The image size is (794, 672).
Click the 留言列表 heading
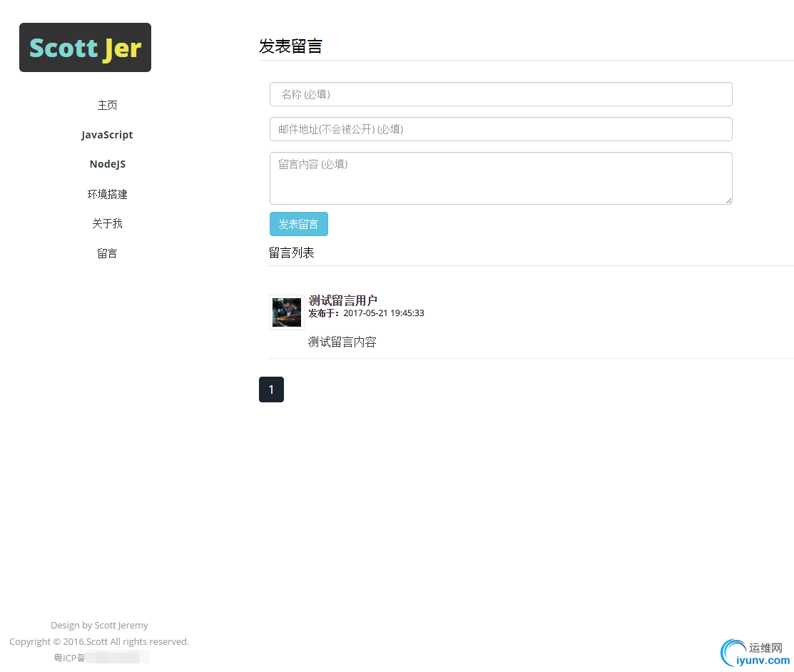(292, 253)
